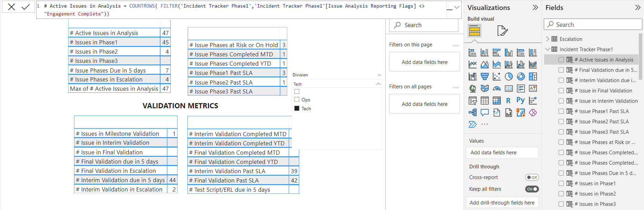Screen dimensions: 644x210
Task: Pick the matrix visual
Action: 497,101
